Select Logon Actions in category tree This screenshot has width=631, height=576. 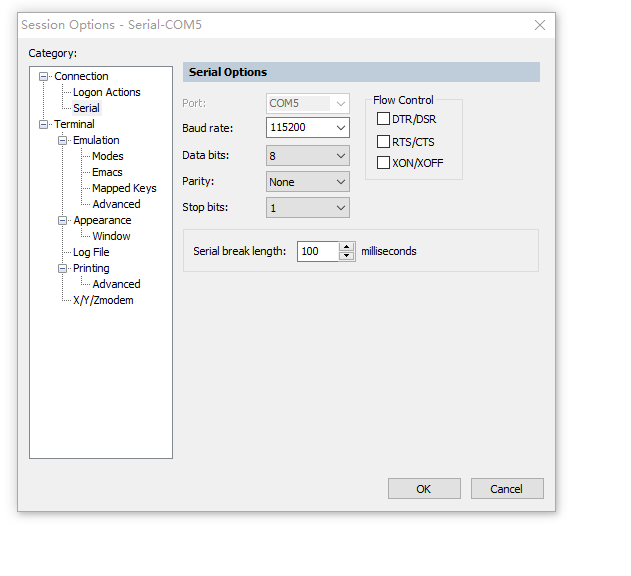106,92
